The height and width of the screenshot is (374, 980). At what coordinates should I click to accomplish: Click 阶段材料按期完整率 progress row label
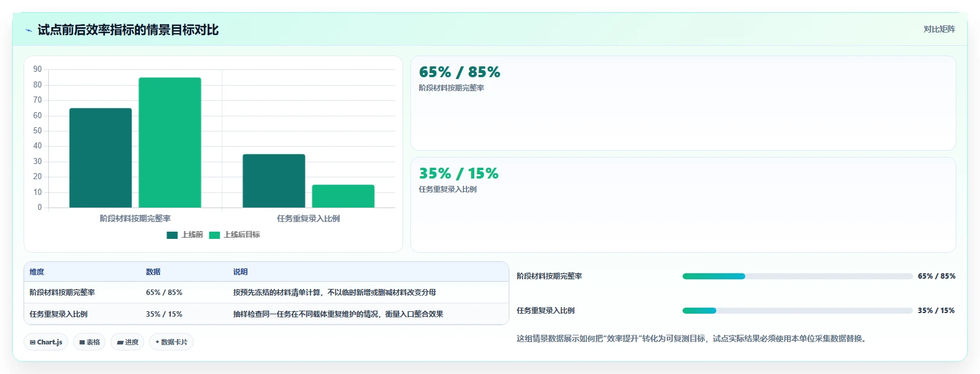[x=549, y=276]
